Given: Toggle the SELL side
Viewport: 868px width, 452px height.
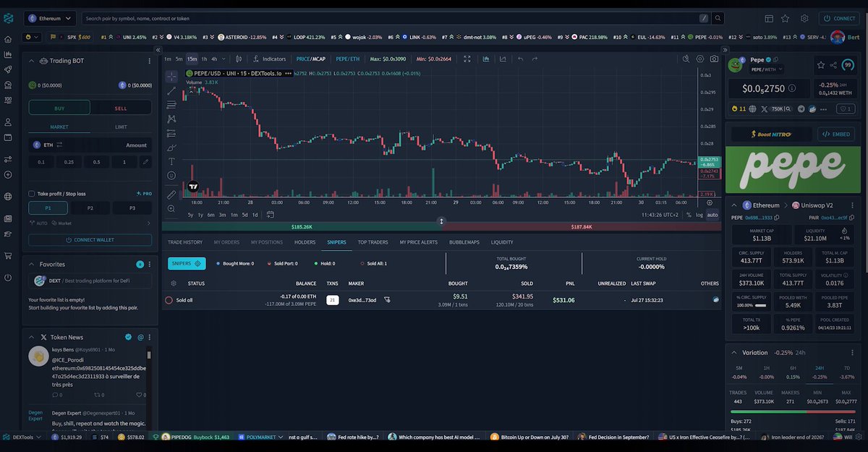Looking at the screenshot, I should (x=121, y=108).
